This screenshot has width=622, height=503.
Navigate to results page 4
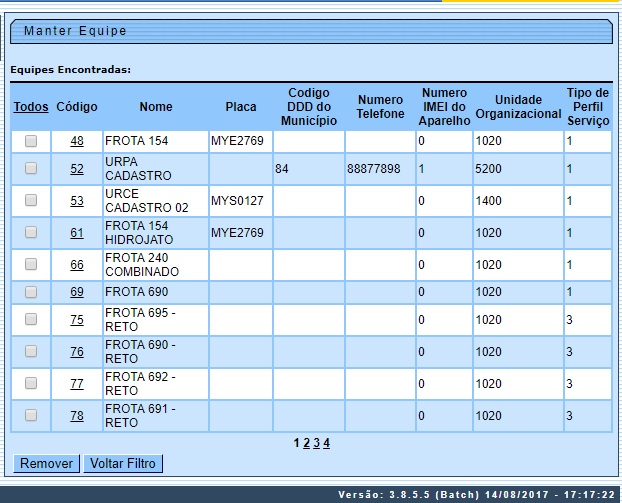click(x=326, y=443)
